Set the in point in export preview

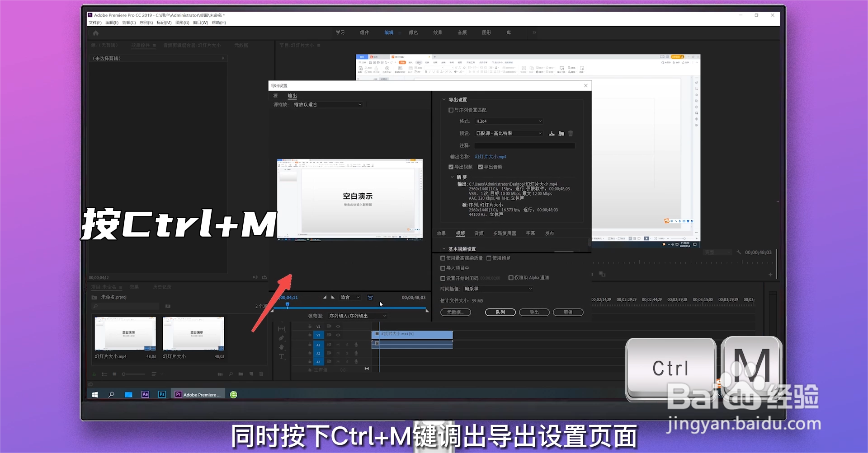[x=325, y=297]
